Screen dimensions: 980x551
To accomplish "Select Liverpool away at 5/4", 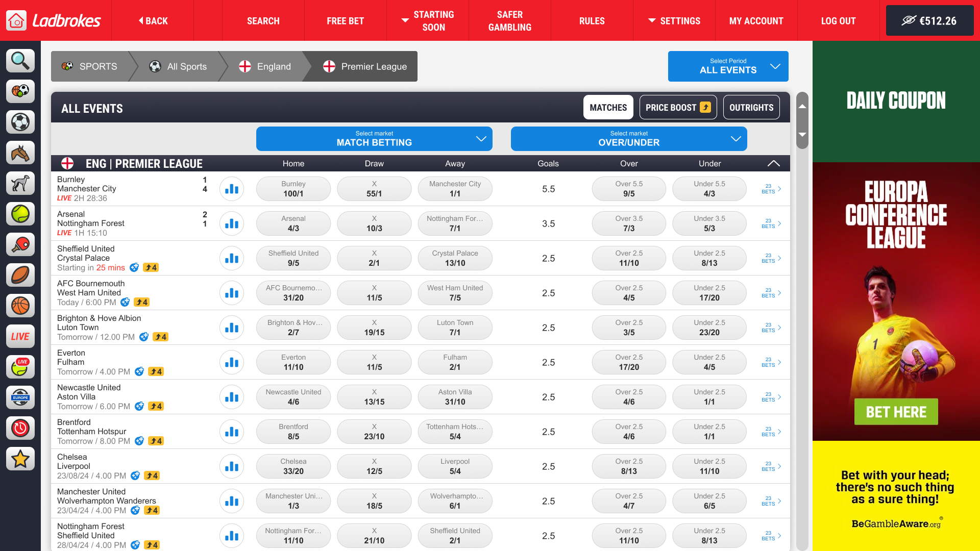I will [455, 466].
